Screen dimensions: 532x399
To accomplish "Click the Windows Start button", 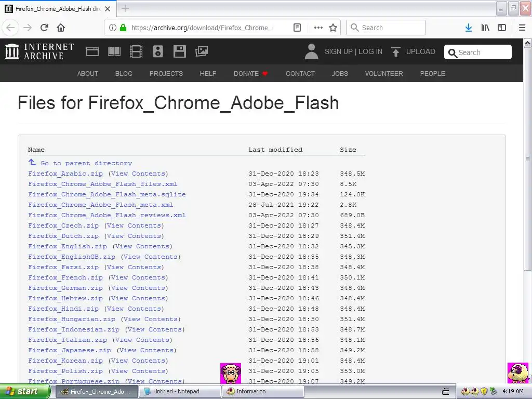I will [25, 392].
